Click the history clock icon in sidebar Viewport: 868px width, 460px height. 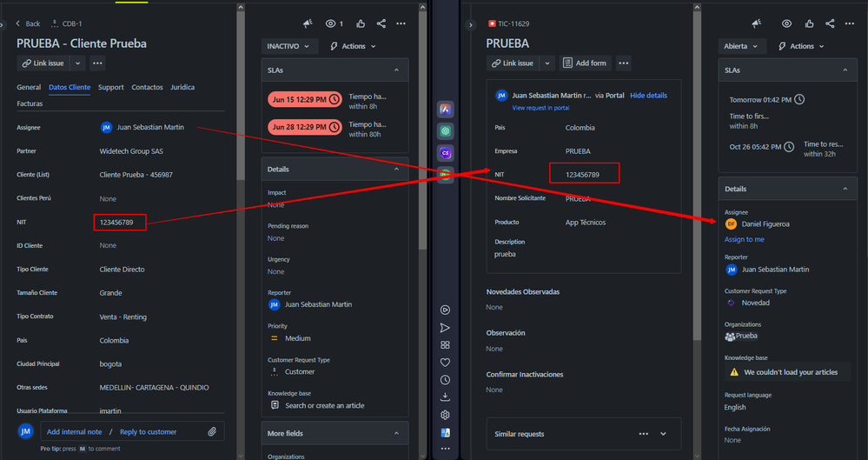445,380
